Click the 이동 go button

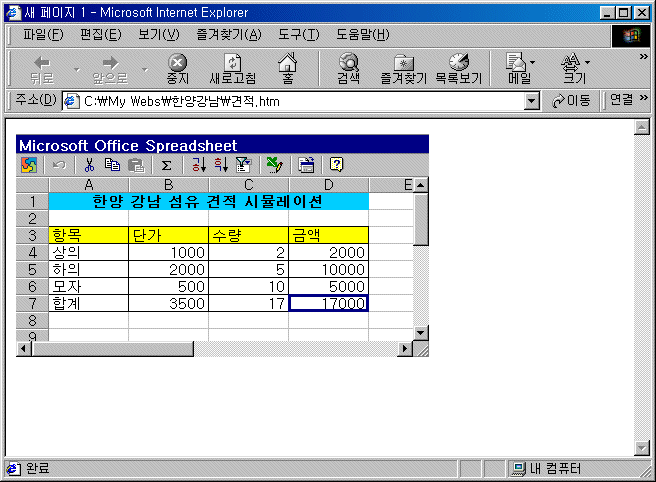click(571, 101)
